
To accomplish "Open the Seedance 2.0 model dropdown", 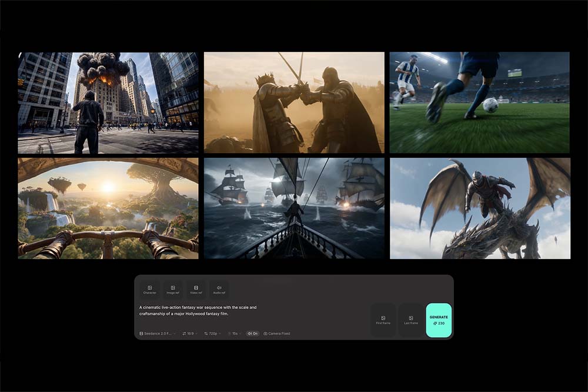I will 158,333.
